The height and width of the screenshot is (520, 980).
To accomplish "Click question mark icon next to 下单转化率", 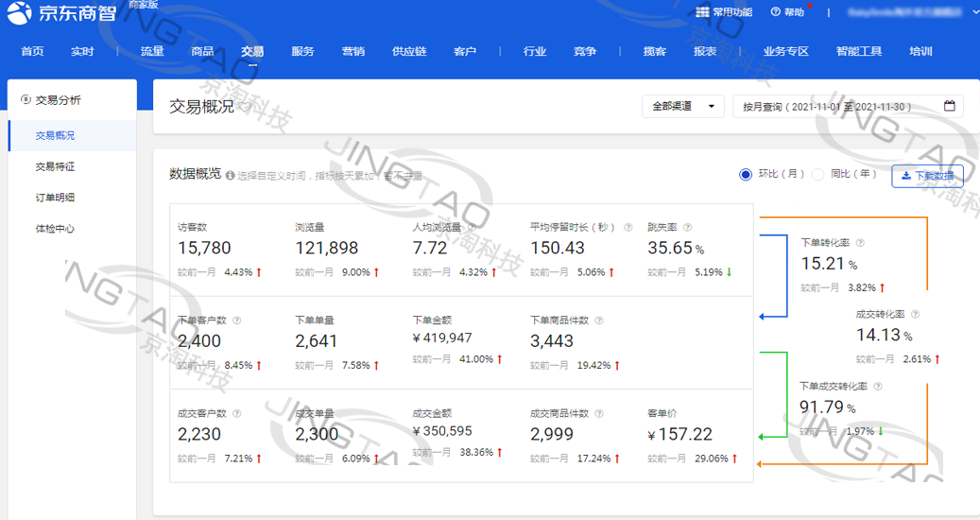I will coord(860,243).
